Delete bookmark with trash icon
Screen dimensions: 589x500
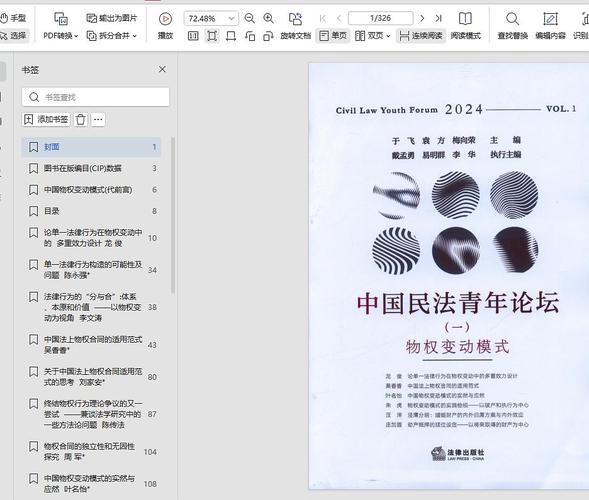pos(81,119)
